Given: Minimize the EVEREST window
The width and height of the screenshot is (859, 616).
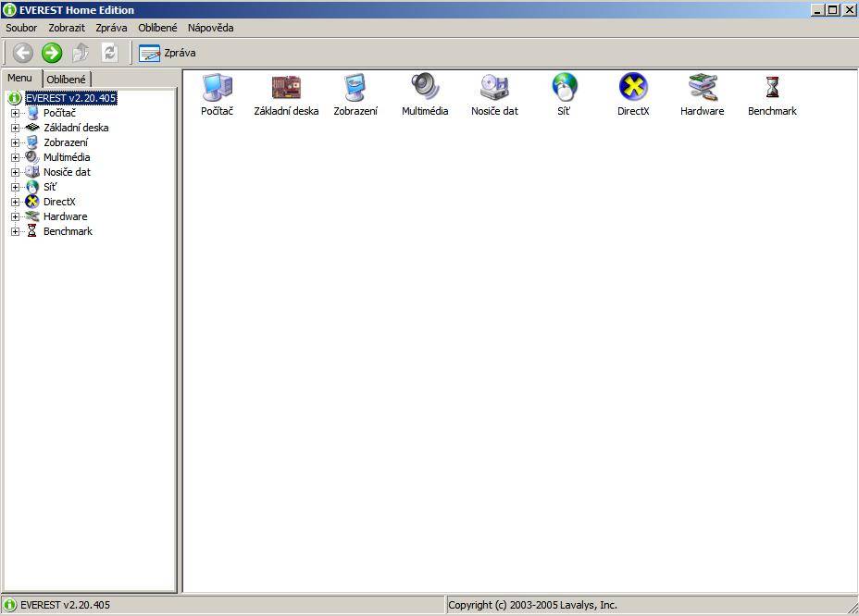Looking at the screenshot, I should [x=818, y=10].
